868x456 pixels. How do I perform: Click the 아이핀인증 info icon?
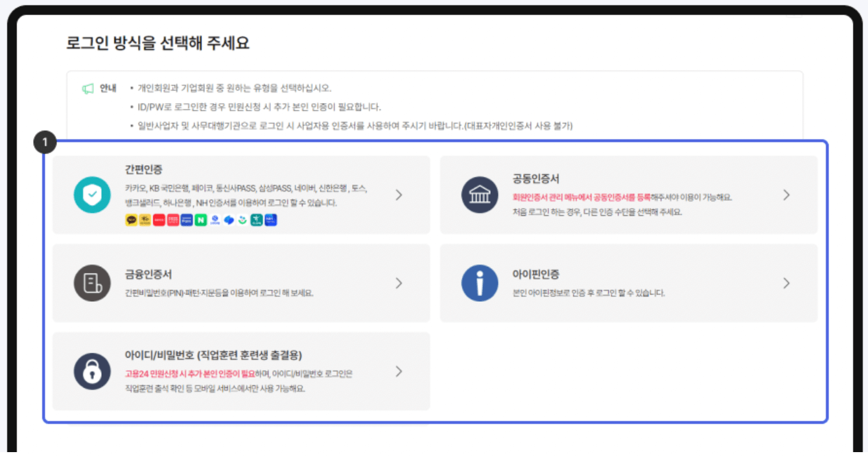coord(479,282)
